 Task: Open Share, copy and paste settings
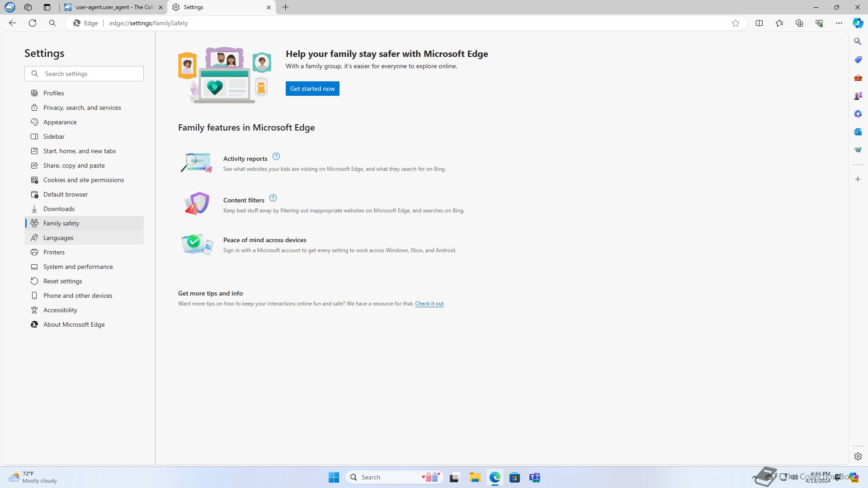tap(84, 165)
